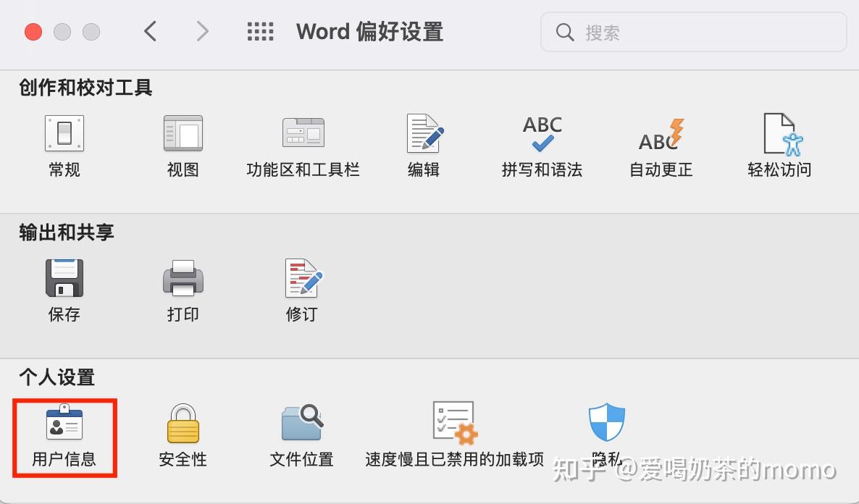This screenshot has height=504, width=859.
Task: Open the 功能区和工具栏 preferences icon
Action: click(x=303, y=133)
